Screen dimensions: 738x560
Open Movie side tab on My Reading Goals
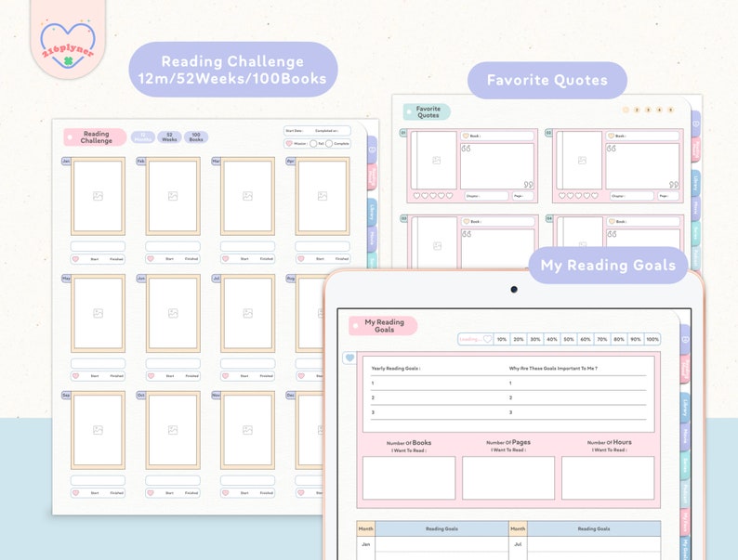[x=685, y=436]
